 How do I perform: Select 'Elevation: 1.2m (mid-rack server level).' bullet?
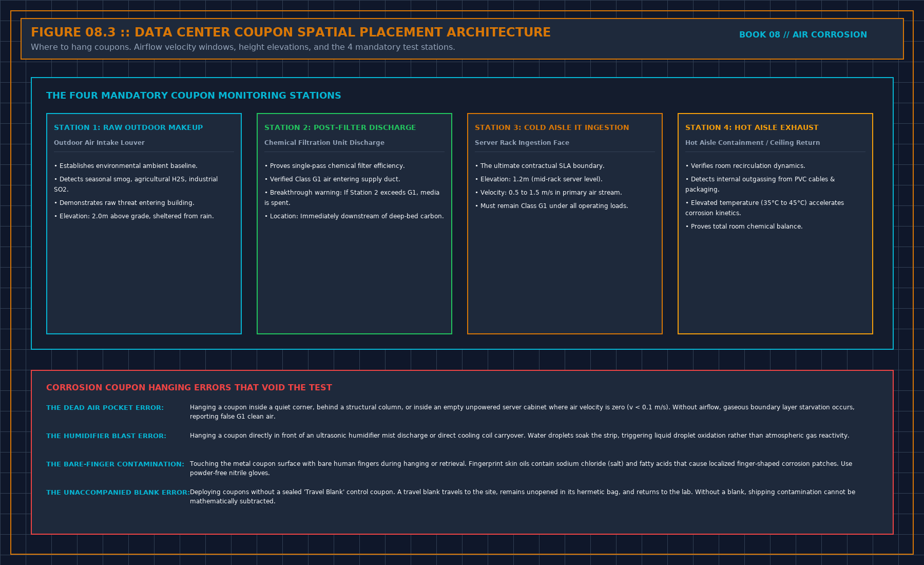(538, 179)
